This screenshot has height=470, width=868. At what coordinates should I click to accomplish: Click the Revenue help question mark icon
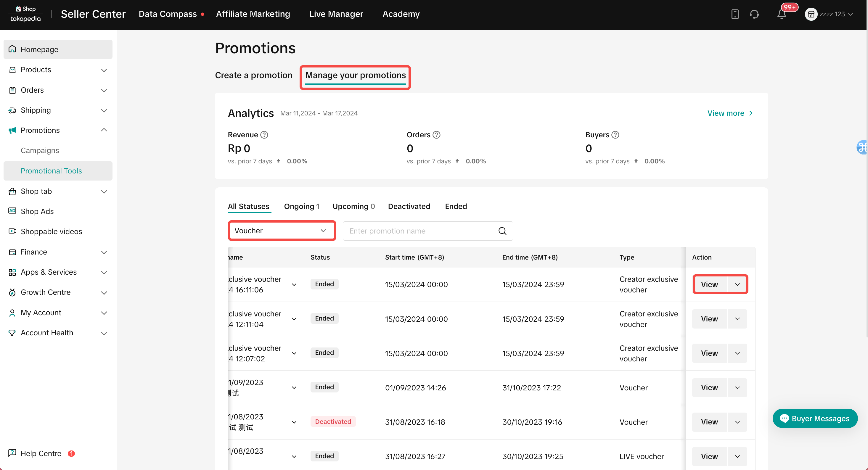click(264, 135)
